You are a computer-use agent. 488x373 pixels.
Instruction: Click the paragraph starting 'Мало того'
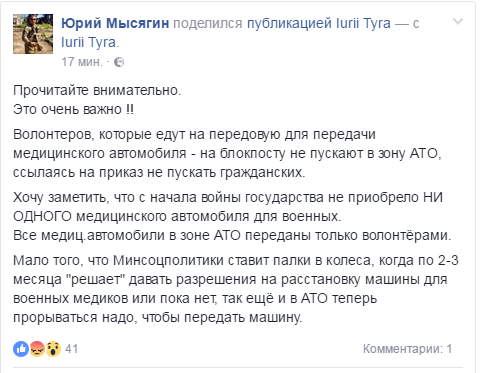[236, 289]
